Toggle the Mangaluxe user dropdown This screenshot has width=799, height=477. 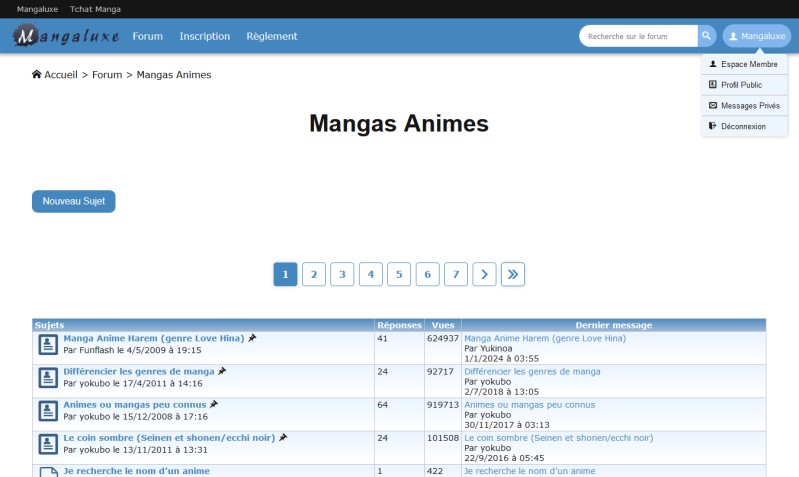pyautogui.click(x=756, y=36)
